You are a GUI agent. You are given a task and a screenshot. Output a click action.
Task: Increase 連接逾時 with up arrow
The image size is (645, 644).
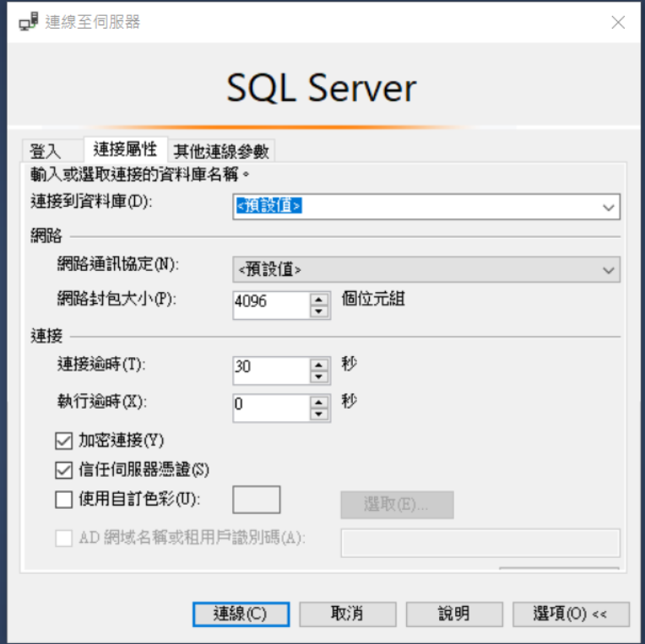(319, 365)
